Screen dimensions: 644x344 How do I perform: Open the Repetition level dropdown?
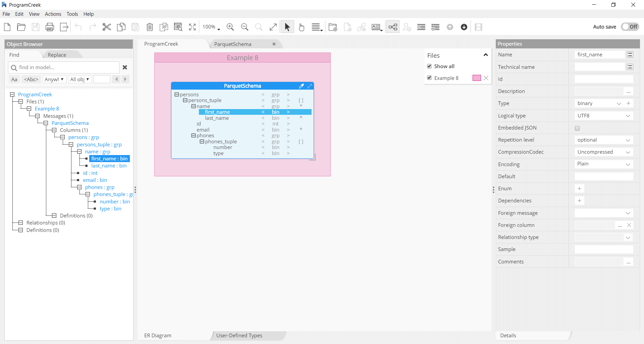click(x=604, y=140)
